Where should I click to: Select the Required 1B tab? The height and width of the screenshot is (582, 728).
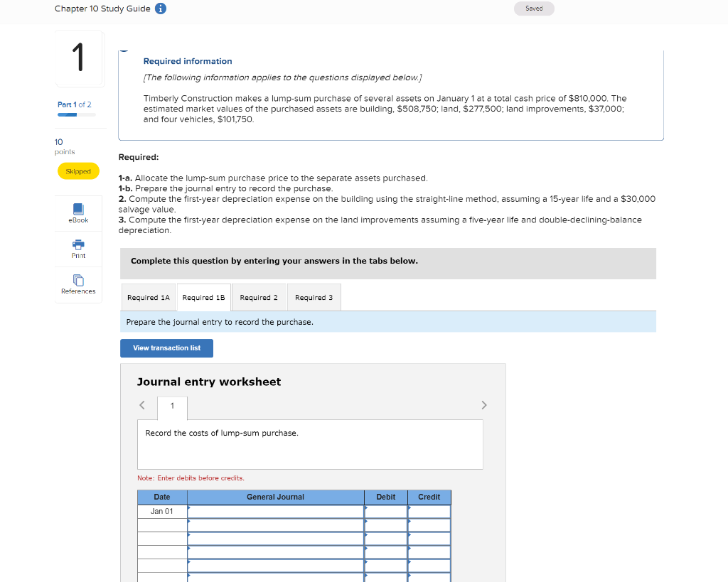[204, 298]
